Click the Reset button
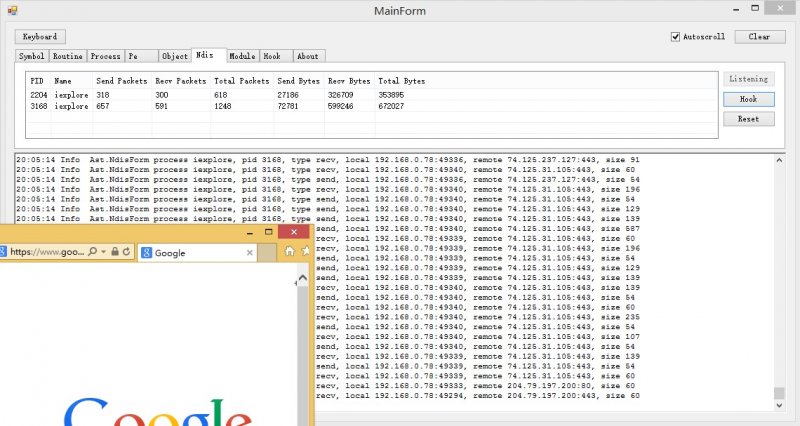Viewport: 800px width, 426px height. pos(748,119)
